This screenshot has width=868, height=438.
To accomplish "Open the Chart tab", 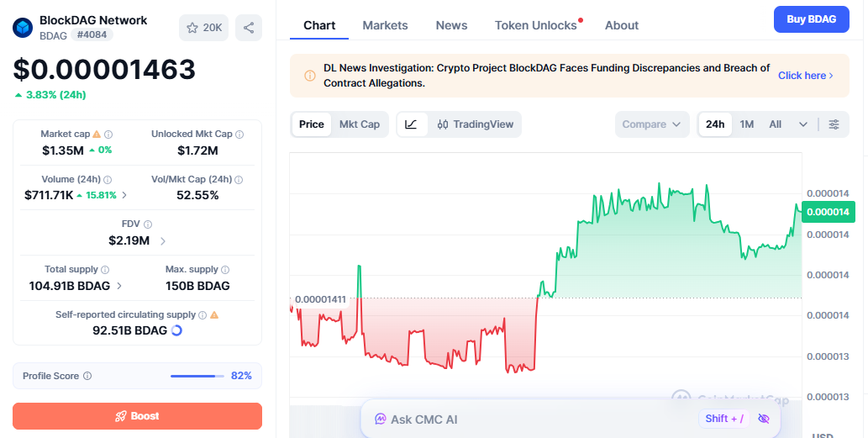I will (319, 25).
